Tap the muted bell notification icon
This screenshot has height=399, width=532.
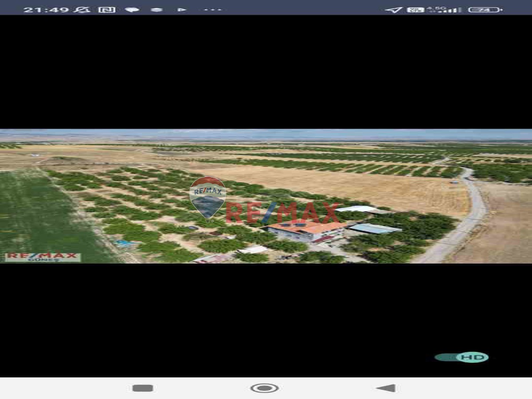click(x=82, y=10)
